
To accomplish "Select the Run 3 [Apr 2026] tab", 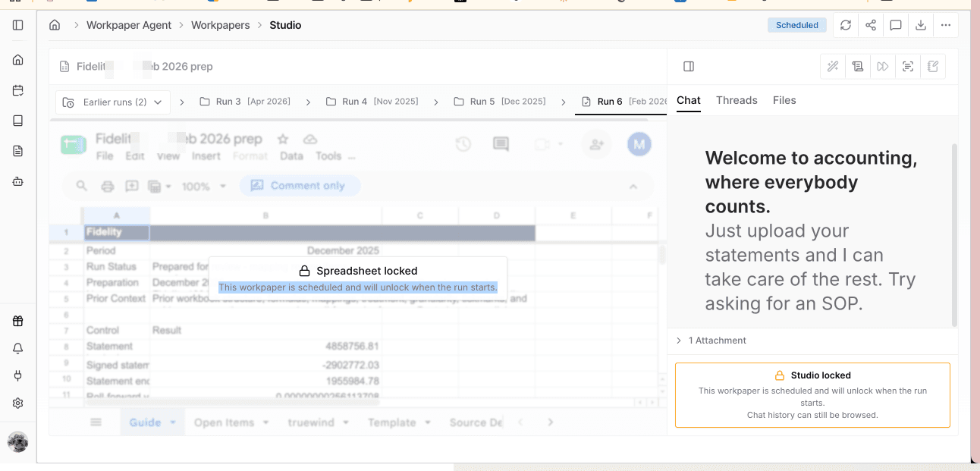I will [244, 102].
